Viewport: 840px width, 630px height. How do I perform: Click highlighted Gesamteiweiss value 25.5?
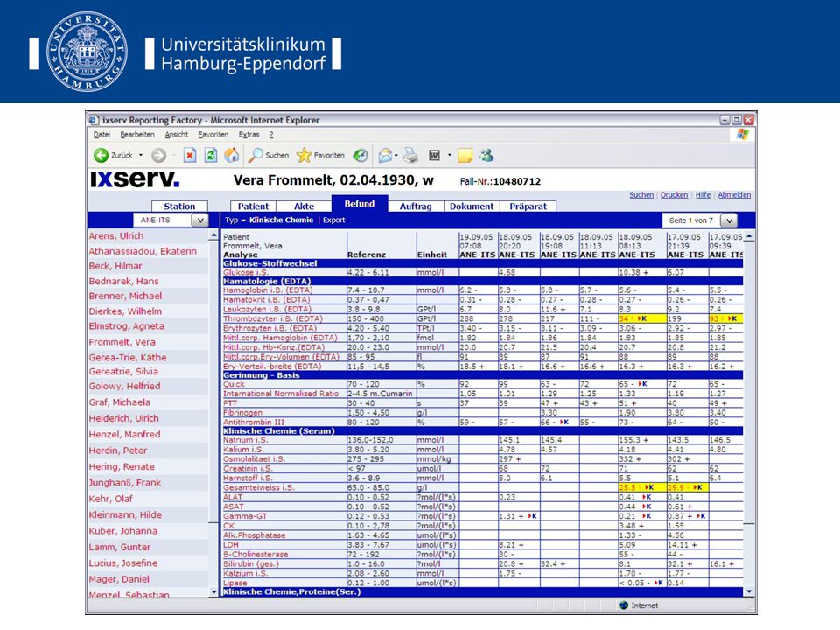click(x=627, y=487)
